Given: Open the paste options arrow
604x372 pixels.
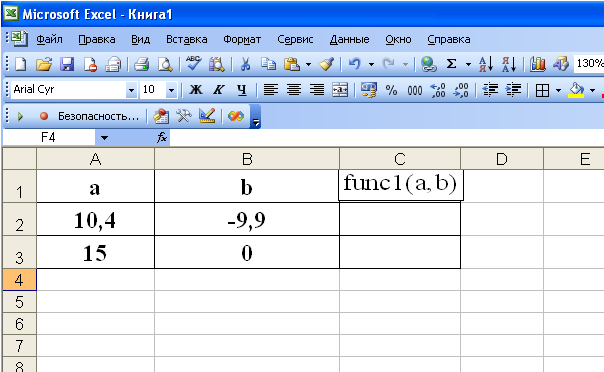Looking at the screenshot, I should (x=308, y=64).
